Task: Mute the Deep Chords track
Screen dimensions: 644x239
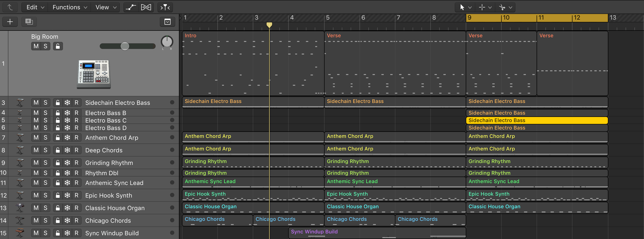Action: pyautogui.click(x=36, y=150)
